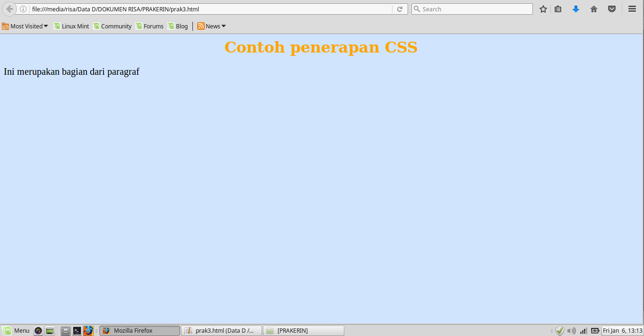Toggle bookmark star for this page
Viewport: 644px width, 336px height.
coord(543,9)
